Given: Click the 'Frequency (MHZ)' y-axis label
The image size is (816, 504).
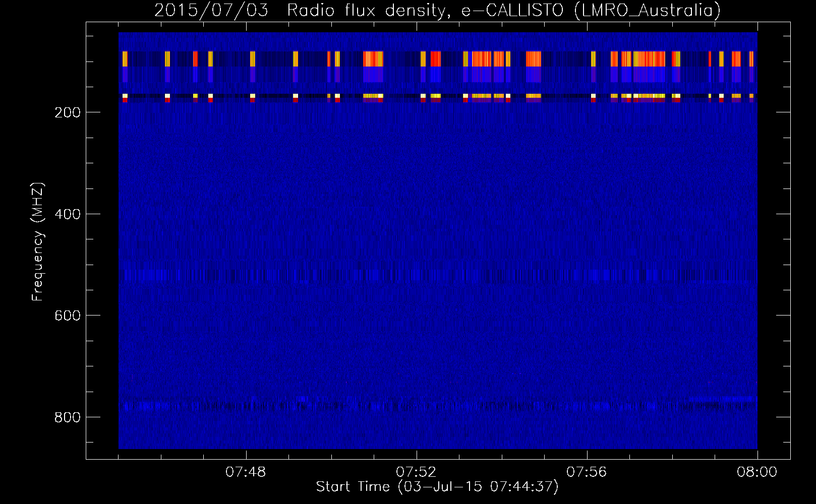Looking at the screenshot, I should click(x=37, y=242).
